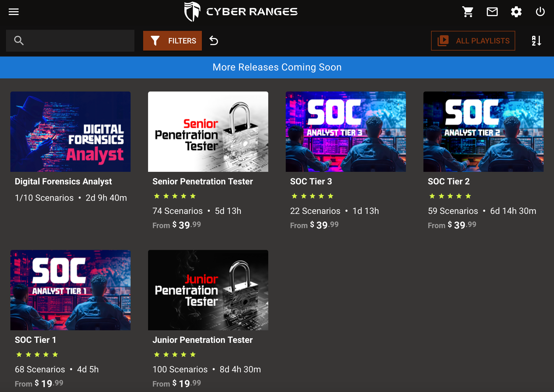Open Digital Forensics Analyst thumbnail
Screen dimensions: 554x392
70,131
